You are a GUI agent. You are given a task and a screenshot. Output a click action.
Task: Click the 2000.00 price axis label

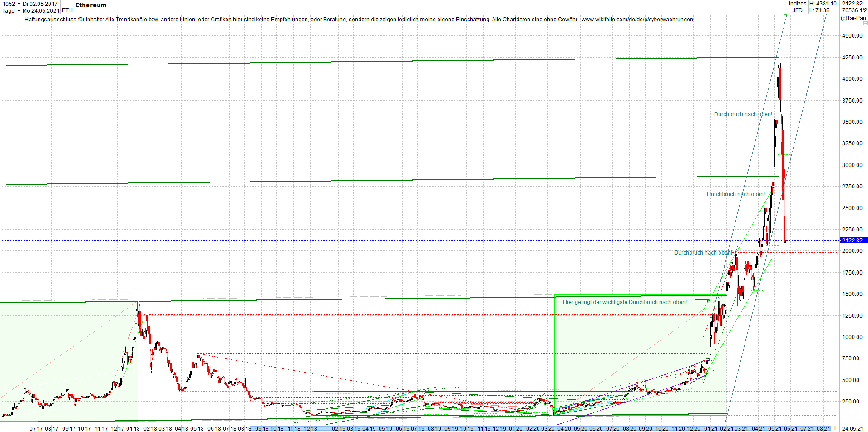point(852,251)
